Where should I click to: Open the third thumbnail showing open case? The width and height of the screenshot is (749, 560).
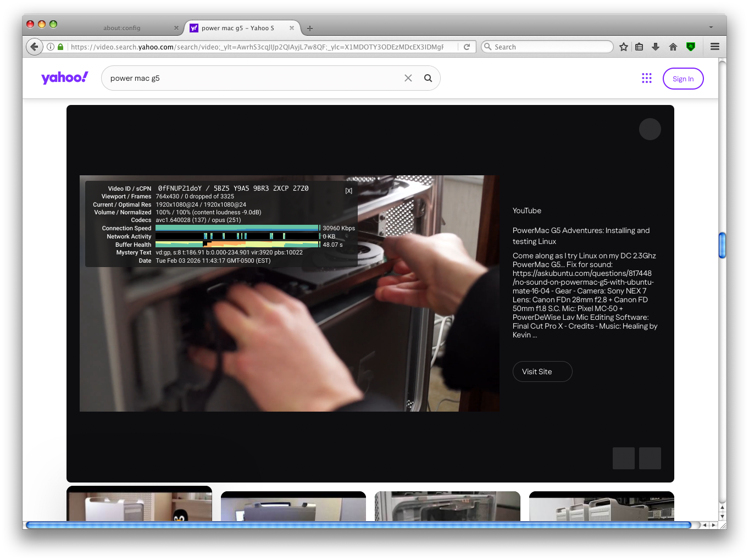pos(447,506)
